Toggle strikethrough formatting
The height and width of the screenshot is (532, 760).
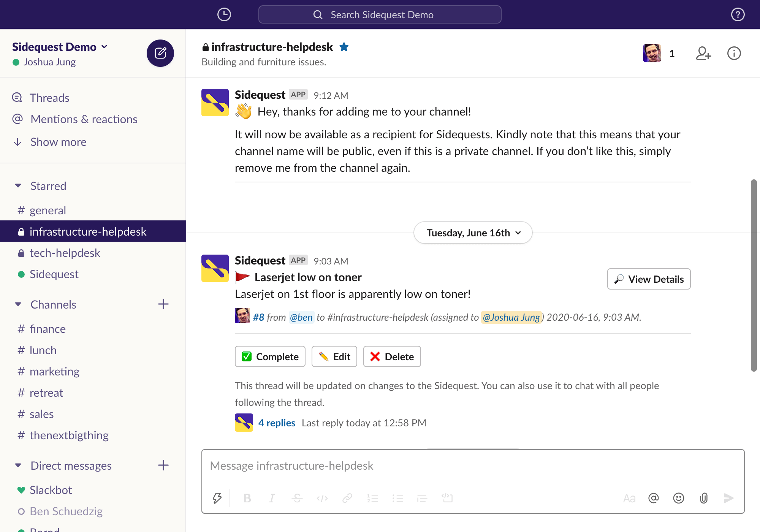click(297, 498)
